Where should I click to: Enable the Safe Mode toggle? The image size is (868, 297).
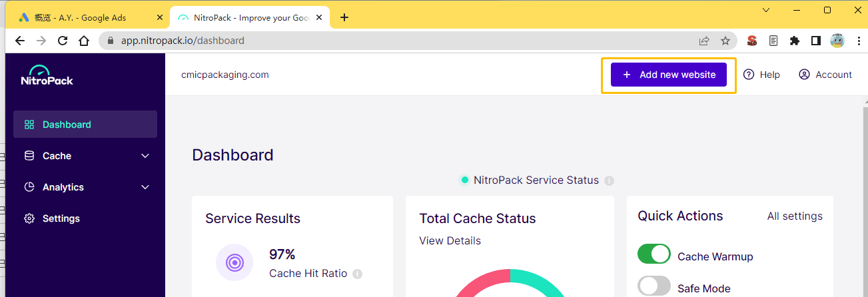653,286
